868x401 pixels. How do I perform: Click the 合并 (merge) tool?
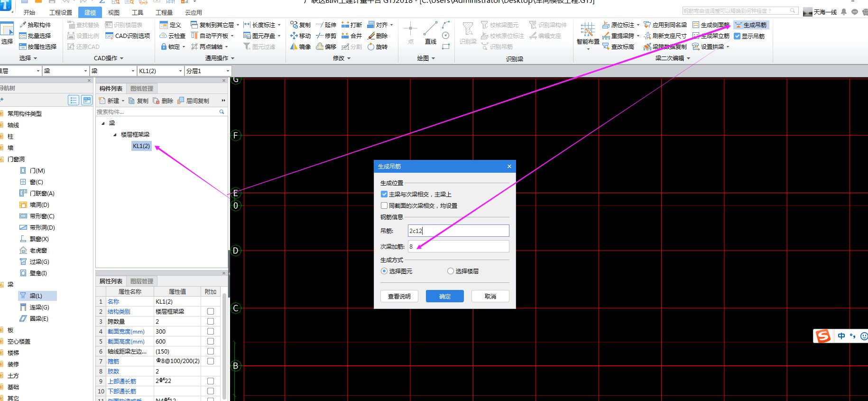click(351, 36)
